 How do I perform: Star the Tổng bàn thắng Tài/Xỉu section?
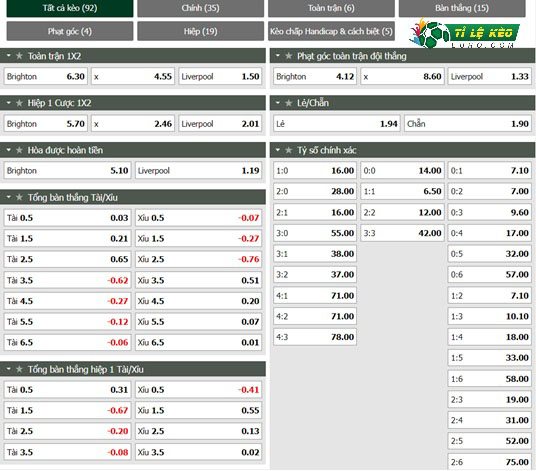click(x=19, y=197)
